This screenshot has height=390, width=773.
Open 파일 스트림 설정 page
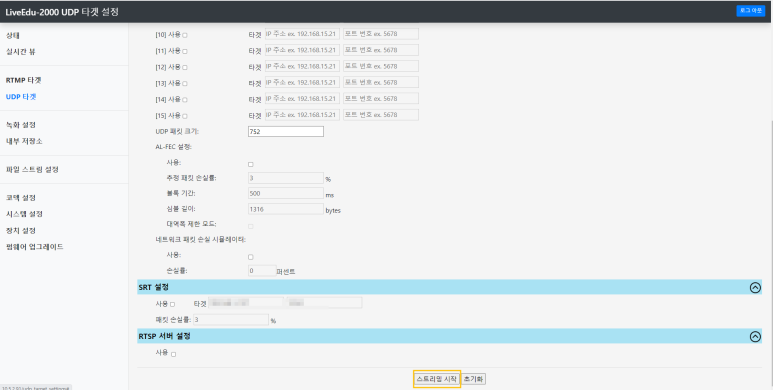pyautogui.click(x=32, y=170)
